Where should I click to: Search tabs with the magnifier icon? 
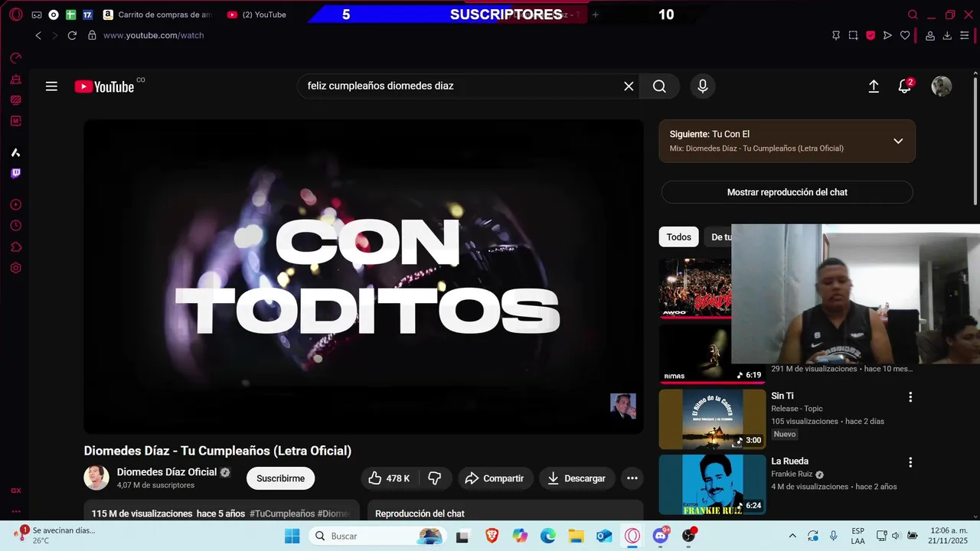point(913,15)
